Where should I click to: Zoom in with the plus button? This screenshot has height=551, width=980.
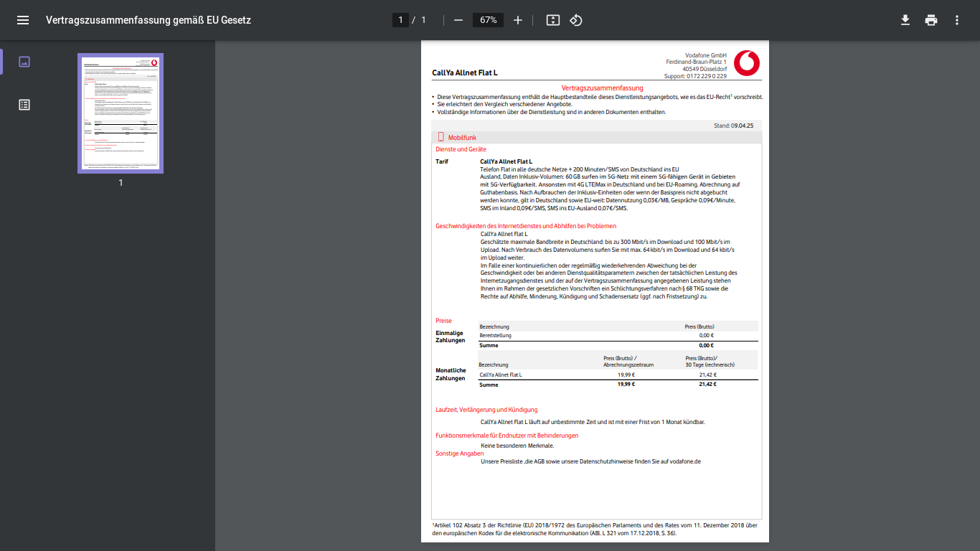tap(518, 20)
